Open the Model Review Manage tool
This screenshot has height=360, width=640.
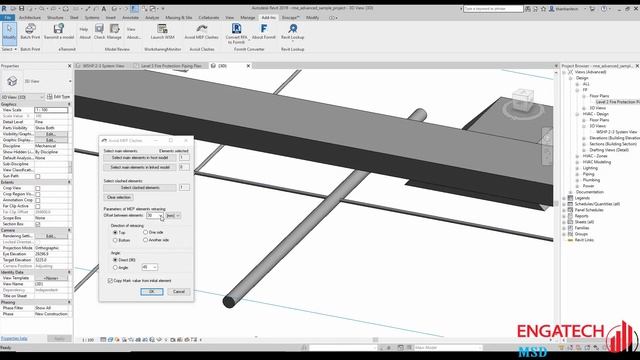click(x=114, y=31)
